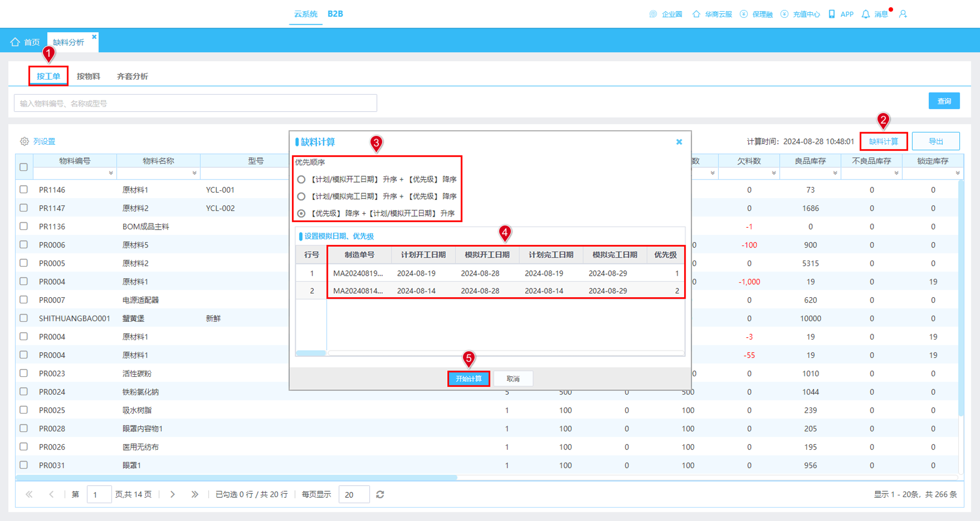Go to the previous page
The height and width of the screenshot is (521, 980).
point(51,494)
